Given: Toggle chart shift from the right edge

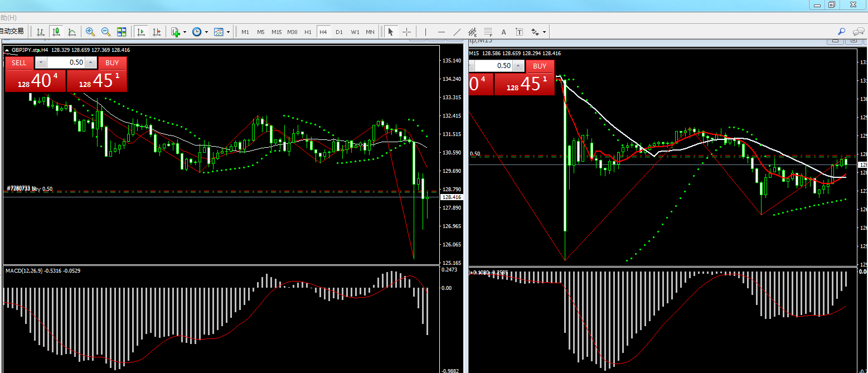Looking at the screenshot, I should pos(157,32).
